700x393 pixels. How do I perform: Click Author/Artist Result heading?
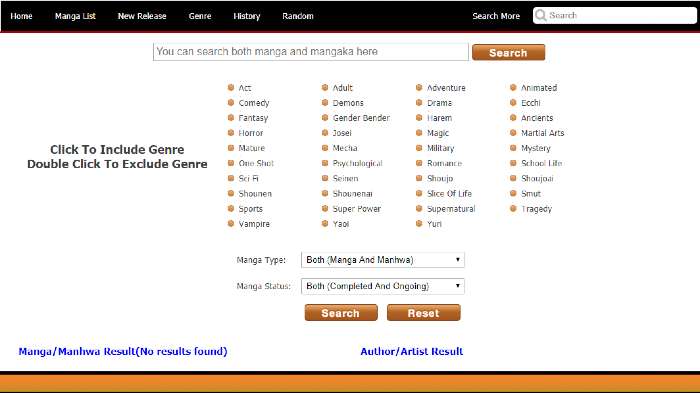pos(412,351)
